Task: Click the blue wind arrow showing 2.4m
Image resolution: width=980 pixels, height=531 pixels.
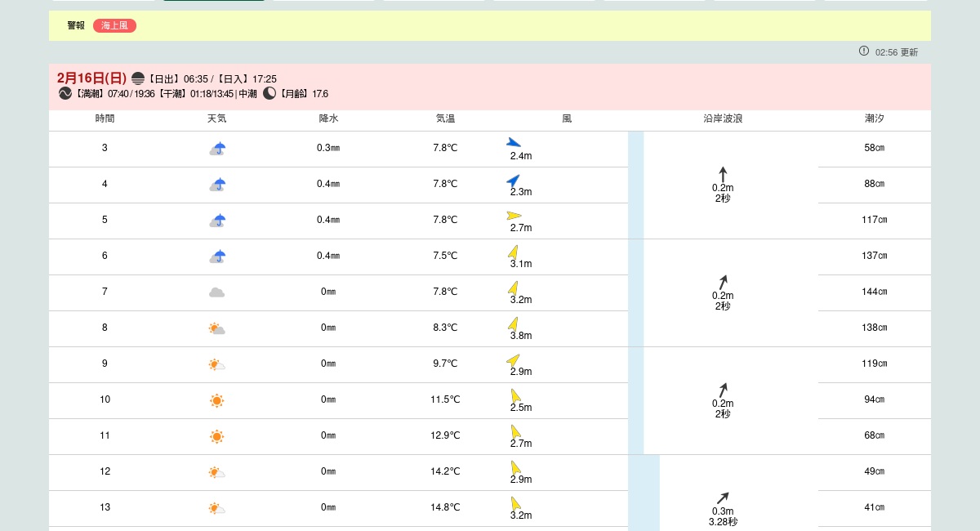Action: (x=514, y=143)
